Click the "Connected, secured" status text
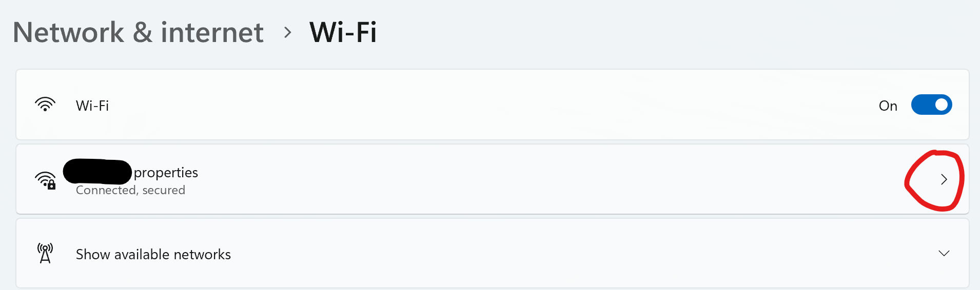 (130, 190)
